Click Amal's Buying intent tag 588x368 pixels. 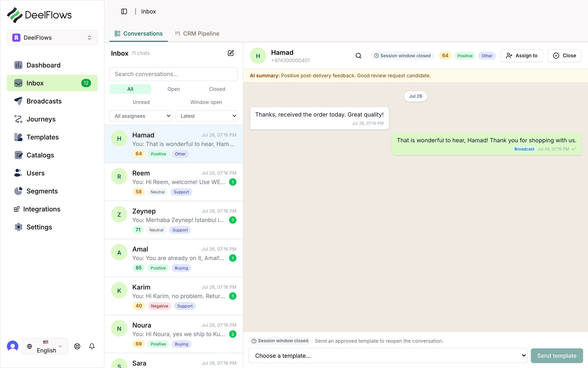pos(181,268)
